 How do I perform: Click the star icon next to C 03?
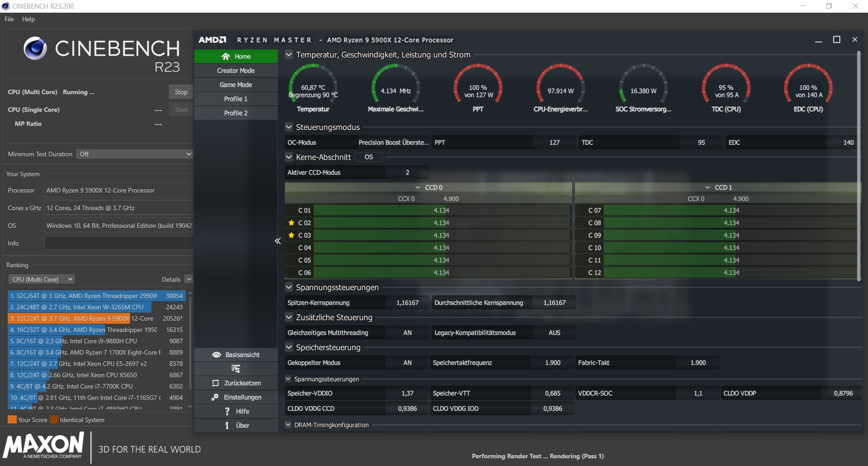click(x=291, y=235)
